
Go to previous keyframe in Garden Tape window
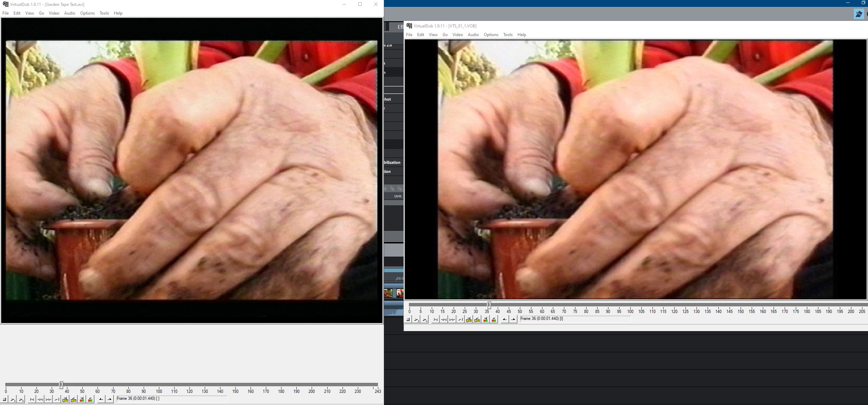pos(65,399)
